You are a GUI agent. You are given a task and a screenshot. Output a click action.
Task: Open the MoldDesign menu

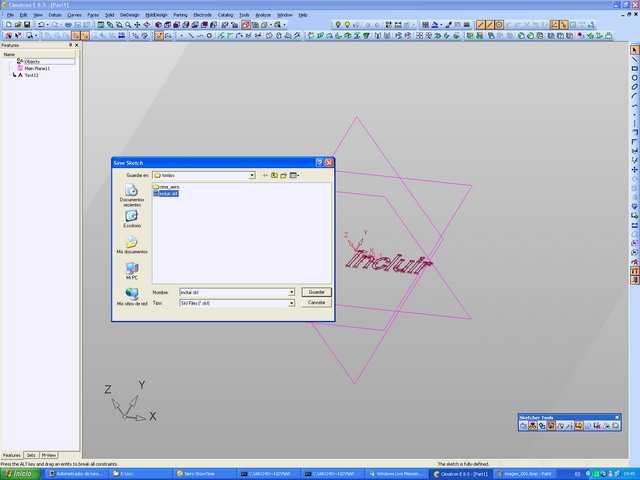pos(156,15)
